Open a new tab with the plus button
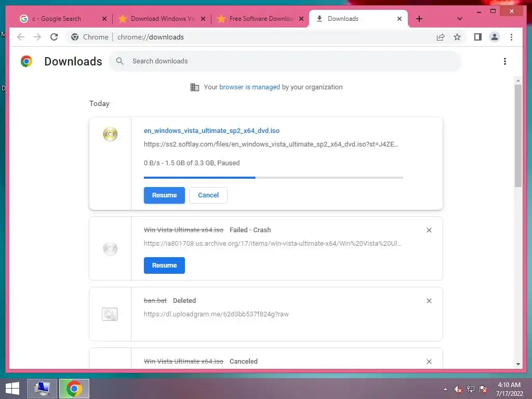Image resolution: width=532 pixels, height=399 pixels. 419,19
